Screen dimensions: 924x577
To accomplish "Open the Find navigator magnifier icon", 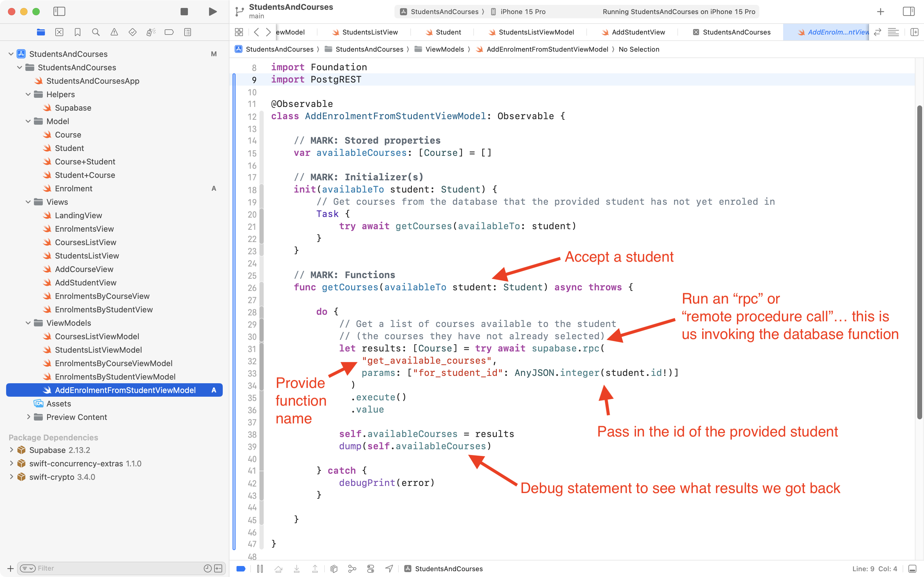I will click(x=96, y=32).
